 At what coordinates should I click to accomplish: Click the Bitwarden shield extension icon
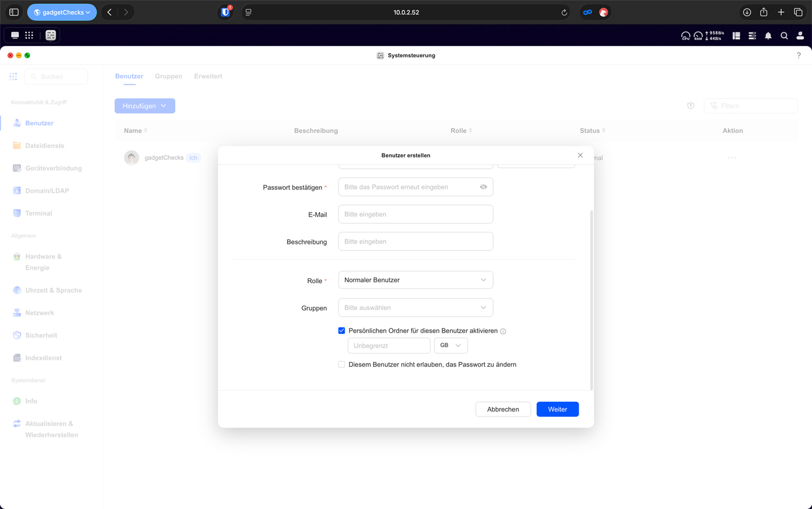coord(225,12)
